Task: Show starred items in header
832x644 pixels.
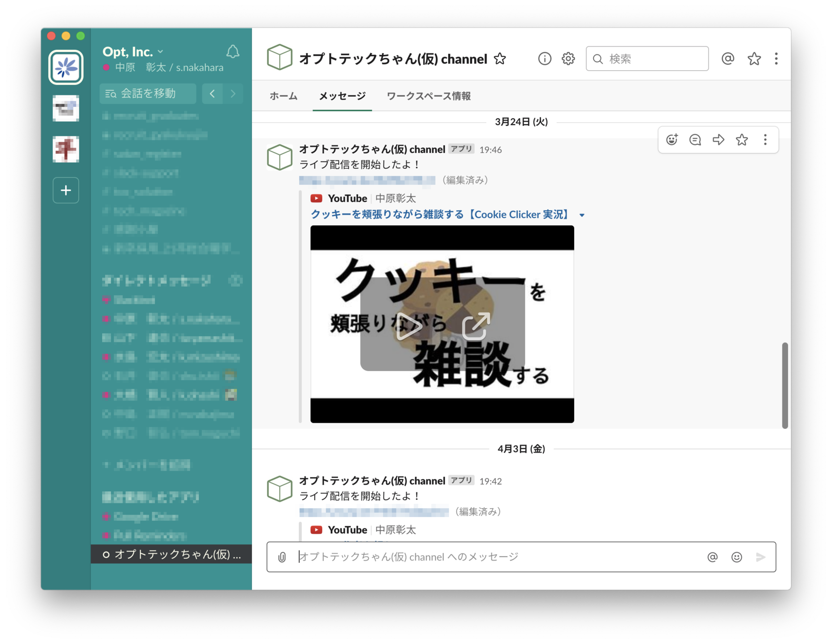Action: pyautogui.click(x=754, y=59)
